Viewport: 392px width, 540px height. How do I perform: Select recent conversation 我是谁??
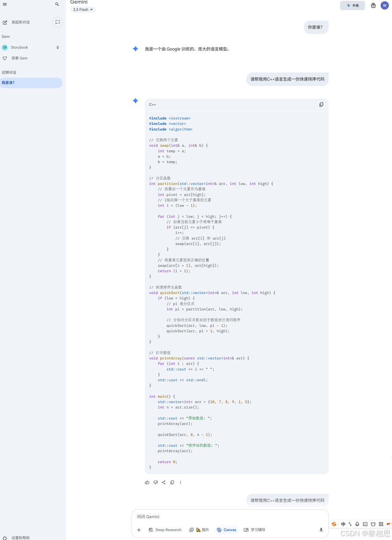[31, 83]
